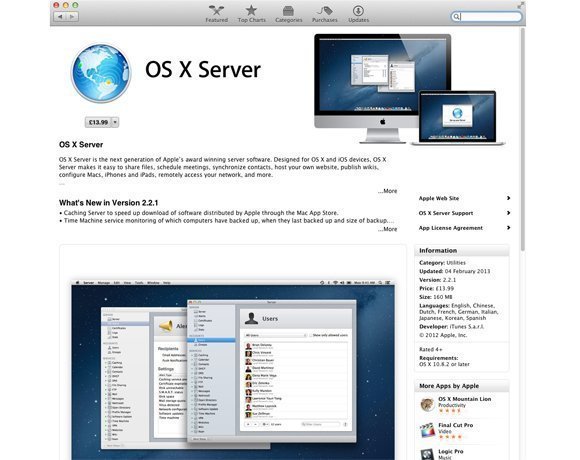Click the vertical scrollbar on the right edge
The height and width of the screenshot is (460, 580).
[x=523, y=140]
